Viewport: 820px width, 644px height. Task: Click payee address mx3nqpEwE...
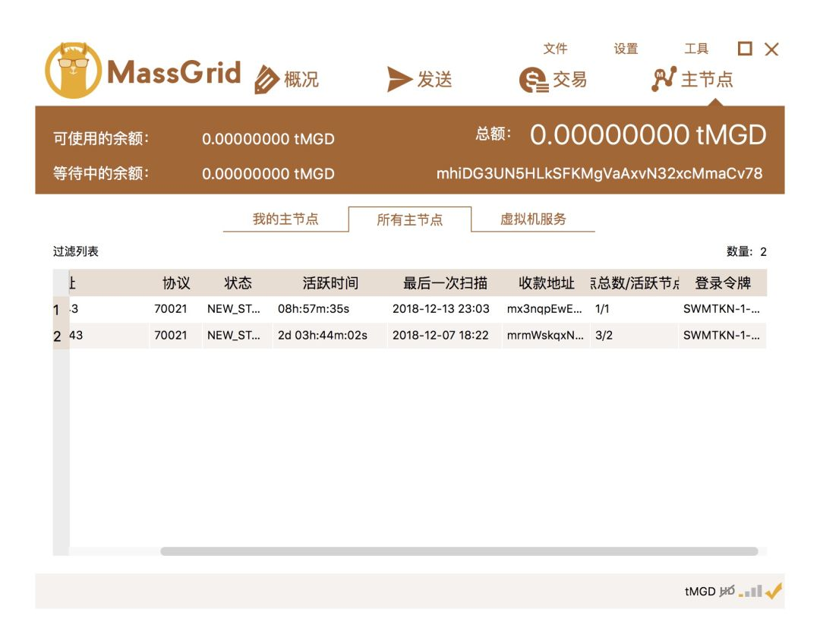544,308
